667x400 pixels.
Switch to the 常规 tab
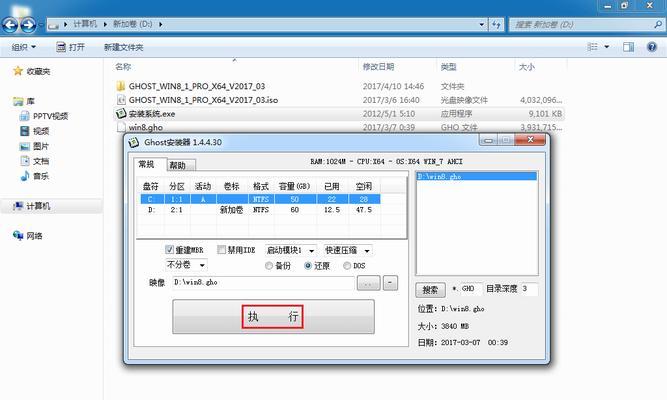click(x=146, y=164)
